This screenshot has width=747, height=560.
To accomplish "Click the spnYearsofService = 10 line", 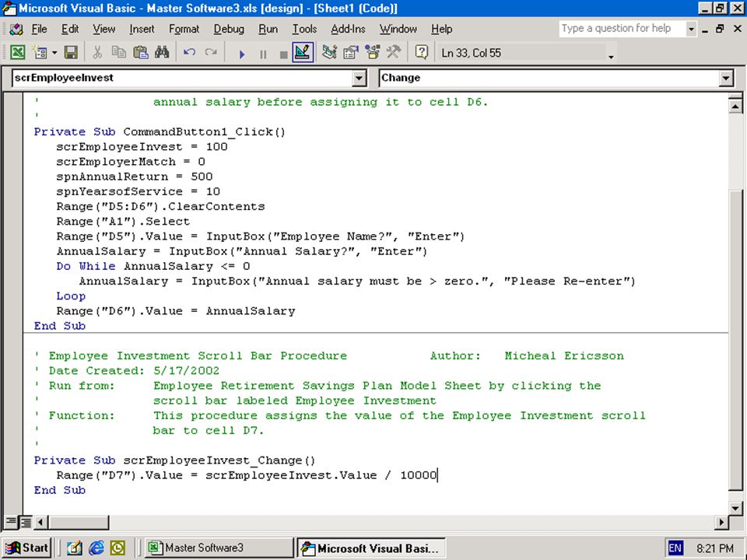I will 139,191.
